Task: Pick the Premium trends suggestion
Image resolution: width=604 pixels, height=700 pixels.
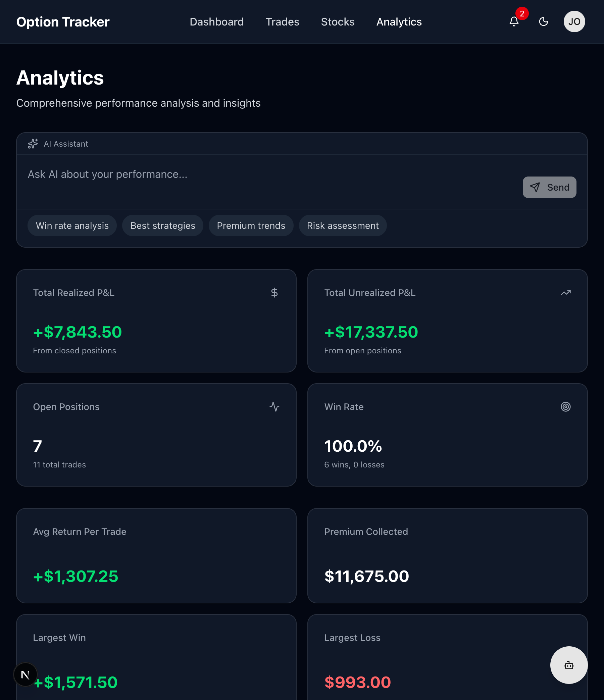Action: 251,226
